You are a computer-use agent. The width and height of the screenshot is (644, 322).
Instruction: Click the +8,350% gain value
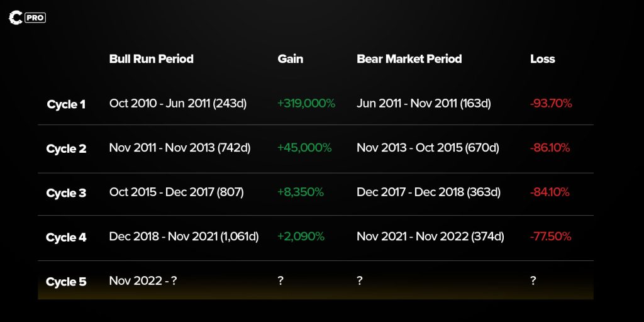click(x=301, y=192)
